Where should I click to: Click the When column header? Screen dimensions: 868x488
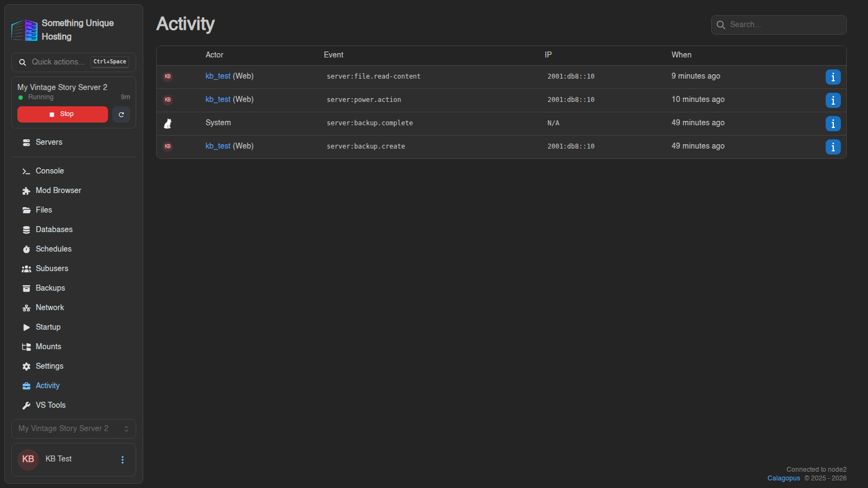pyautogui.click(x=681, y=55)
